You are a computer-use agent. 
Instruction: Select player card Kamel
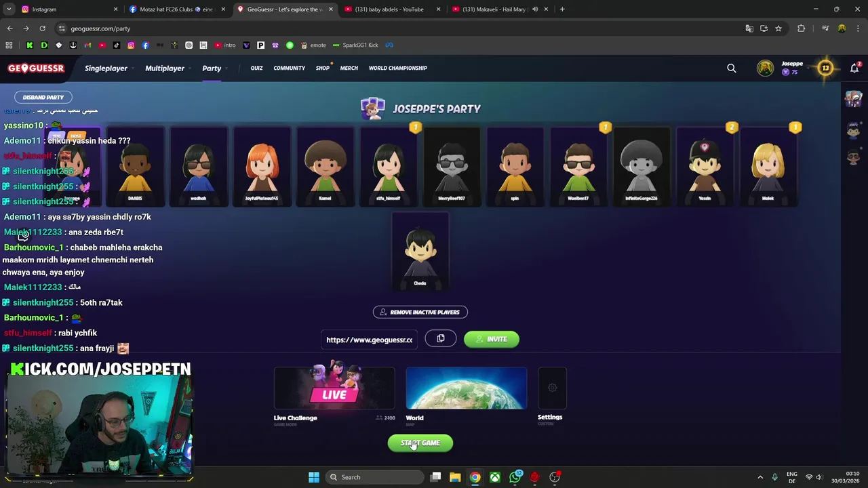325,166
